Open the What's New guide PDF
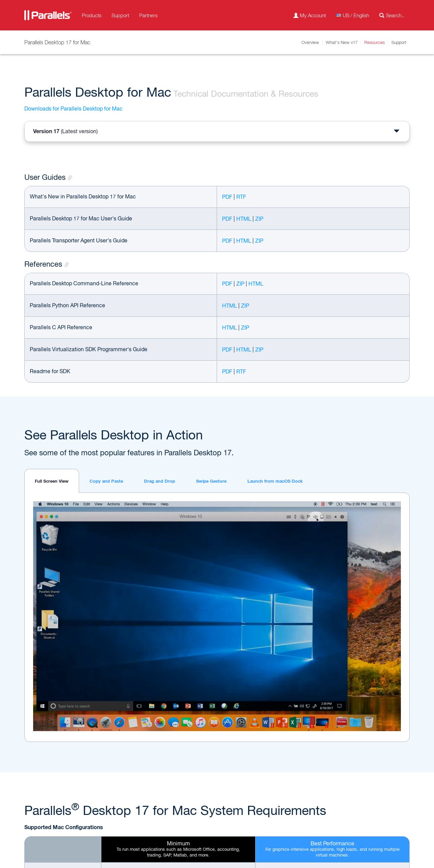Image resolution: width=434 pixels, height=868 pixels. tap(227, 197)
